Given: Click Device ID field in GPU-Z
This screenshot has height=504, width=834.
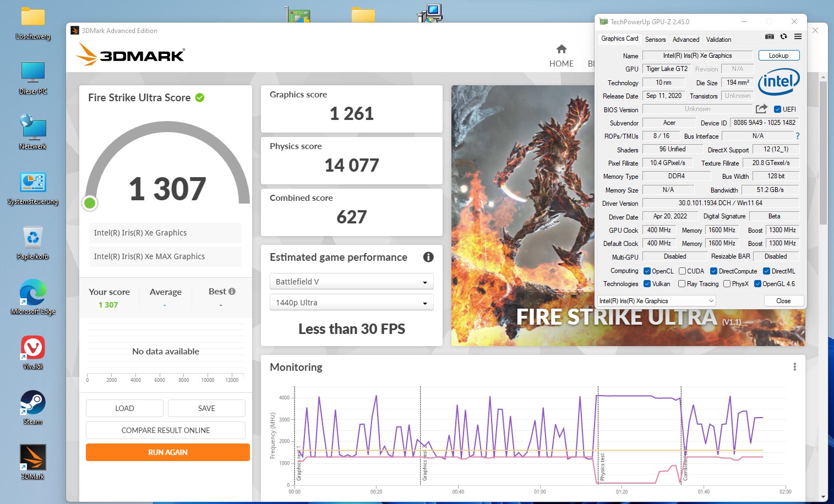Looking at the screenshot, I should tap(764, 123).
